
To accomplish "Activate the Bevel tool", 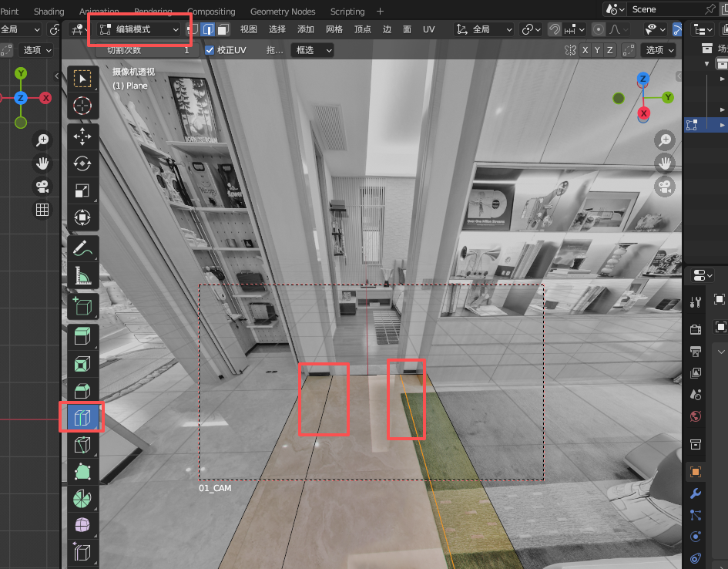I will tap(82, 390).
